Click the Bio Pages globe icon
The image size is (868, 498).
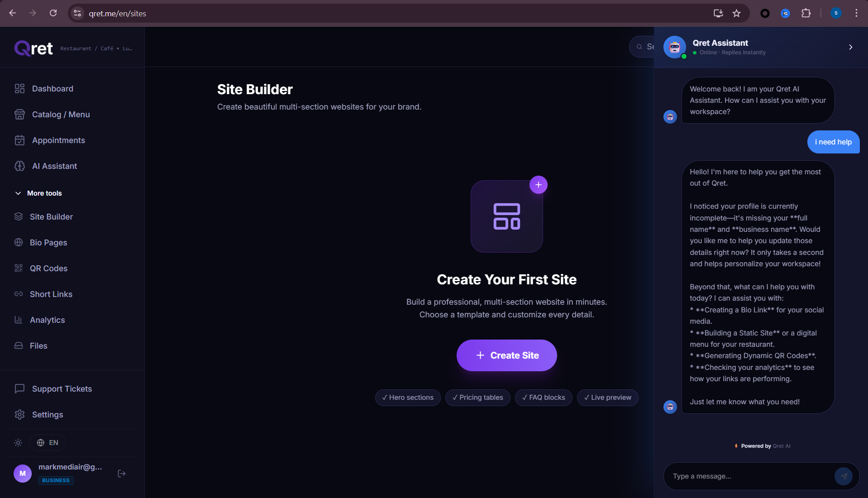point(19,243)
